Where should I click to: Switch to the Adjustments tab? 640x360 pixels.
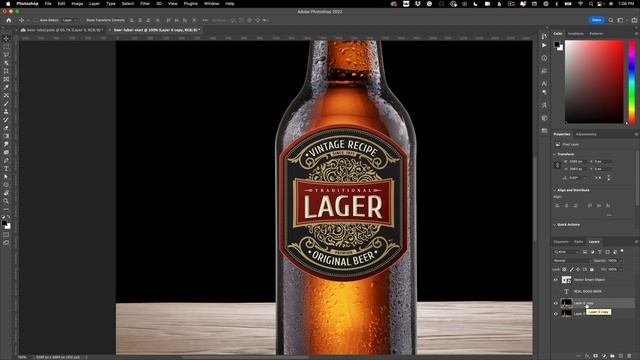tap(586, 134)
